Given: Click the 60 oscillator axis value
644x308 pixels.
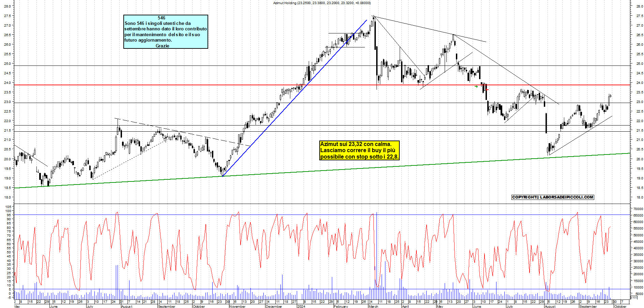Looking at the screenshot, I should coord(9,244).
